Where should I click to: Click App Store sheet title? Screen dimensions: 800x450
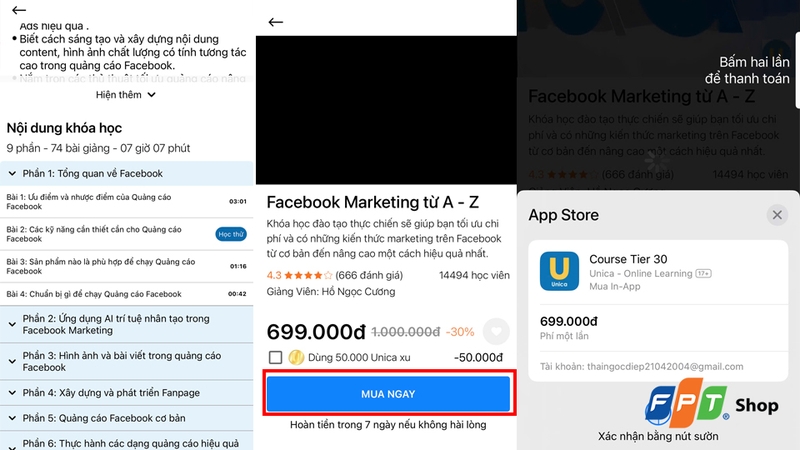click(563, 215)
